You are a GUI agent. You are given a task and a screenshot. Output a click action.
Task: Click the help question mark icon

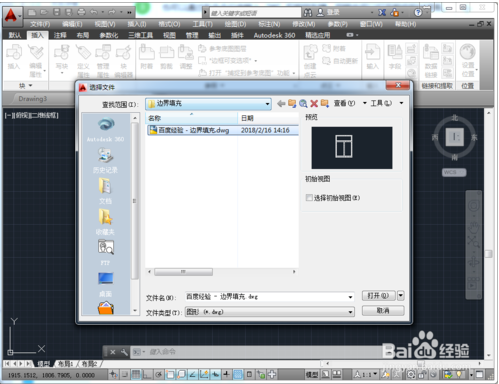click(418, 13)
